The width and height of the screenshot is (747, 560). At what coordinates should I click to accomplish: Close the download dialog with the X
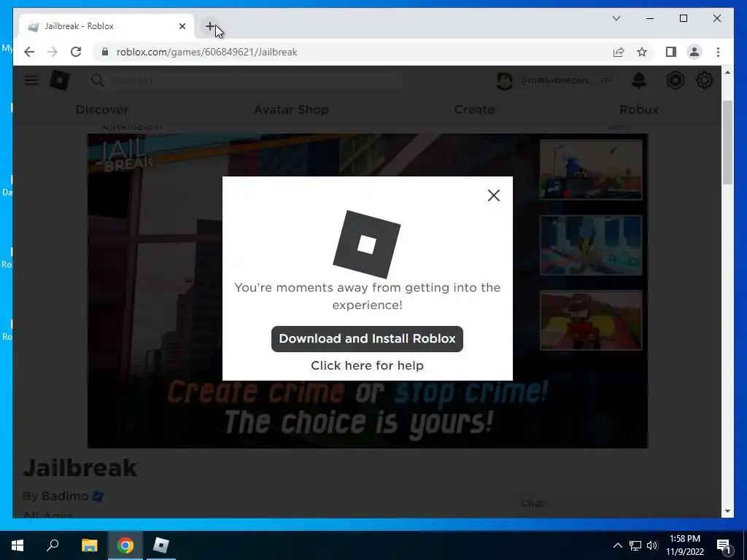tap(494, 195)
